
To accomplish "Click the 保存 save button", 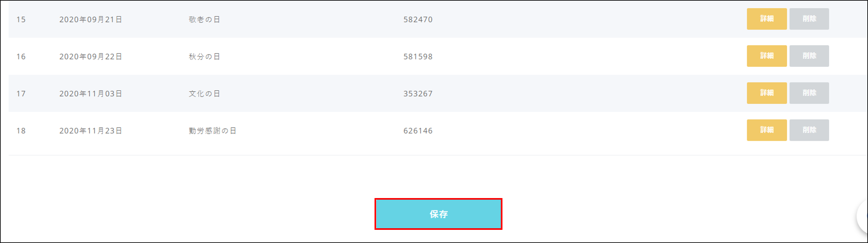I will point(438,214).
